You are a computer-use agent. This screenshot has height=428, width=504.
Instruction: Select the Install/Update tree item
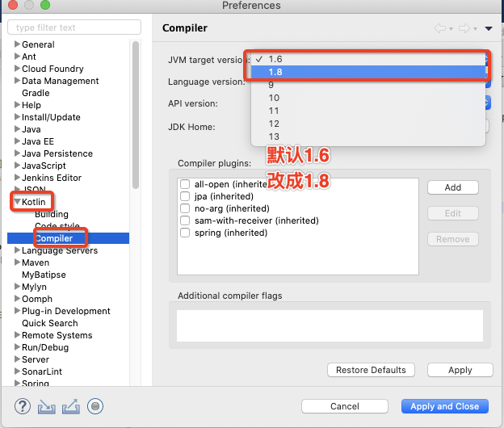[x=51, y=117]
